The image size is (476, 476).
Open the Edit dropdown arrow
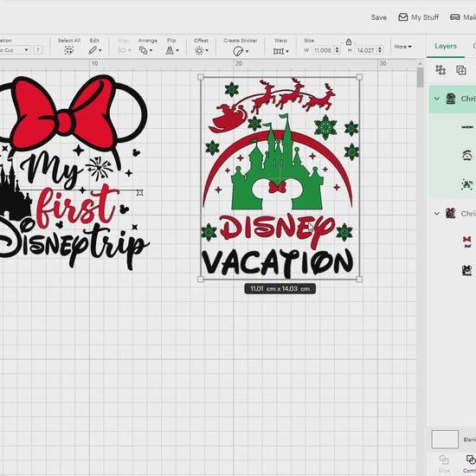click(x=100, y=50)
